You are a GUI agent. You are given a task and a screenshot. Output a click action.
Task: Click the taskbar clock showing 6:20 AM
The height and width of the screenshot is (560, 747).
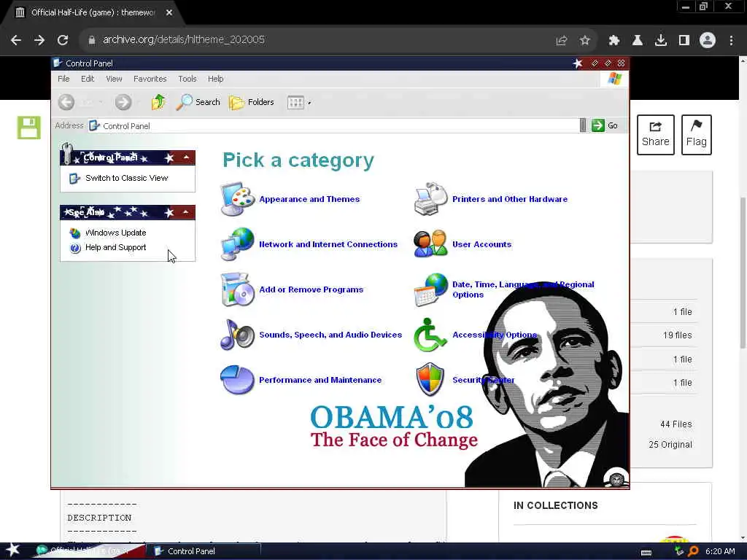click(720, 551)
